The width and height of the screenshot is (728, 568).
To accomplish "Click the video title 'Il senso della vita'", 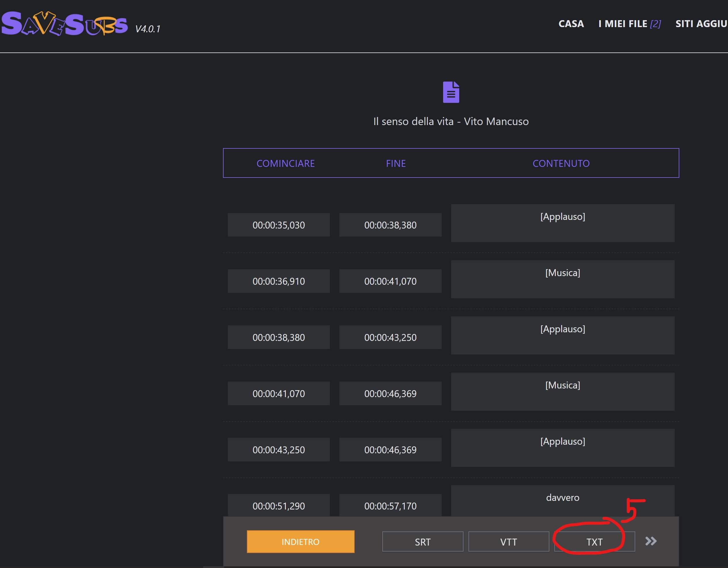I will (451, 121).
